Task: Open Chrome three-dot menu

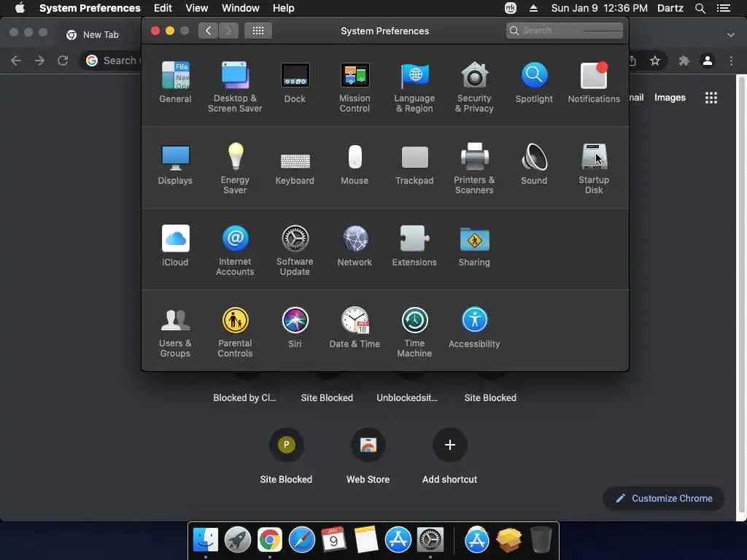Action: tap(731, 61)
